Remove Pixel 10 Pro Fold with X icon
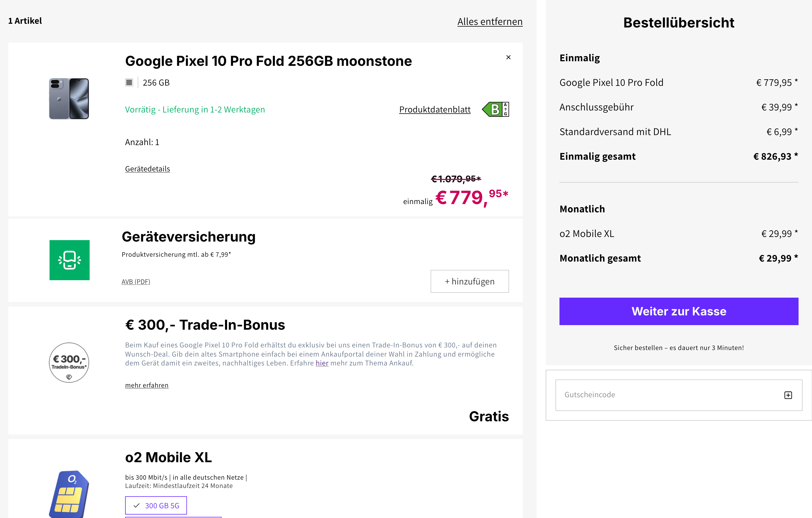Viewport: 812px width, 518px height. tap(508, 57)
